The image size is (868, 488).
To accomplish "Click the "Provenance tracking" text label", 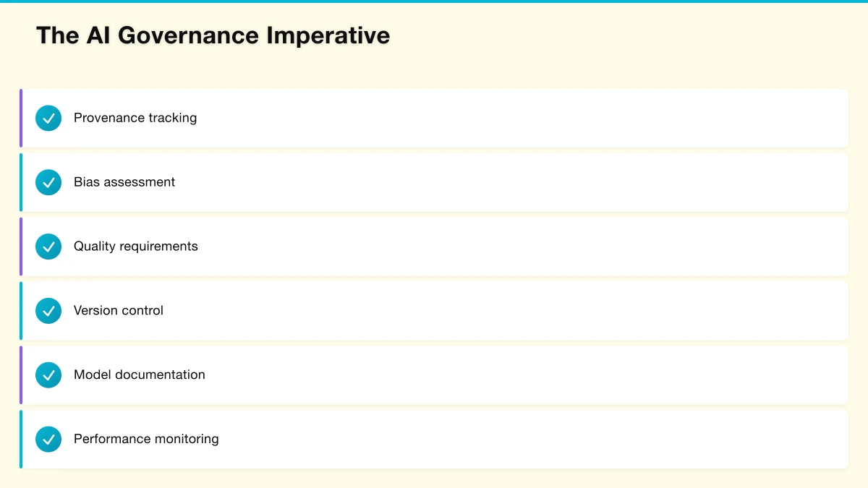I will tap(135, 118).
